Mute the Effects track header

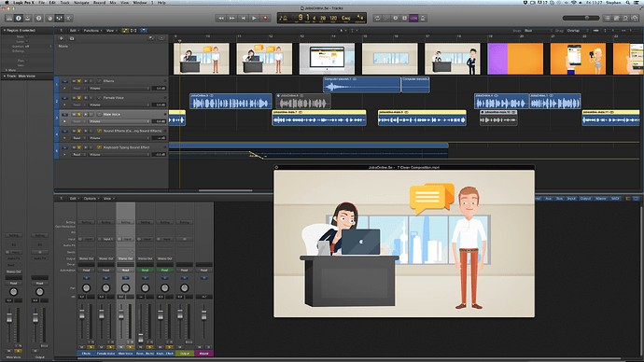coord(74,81)
